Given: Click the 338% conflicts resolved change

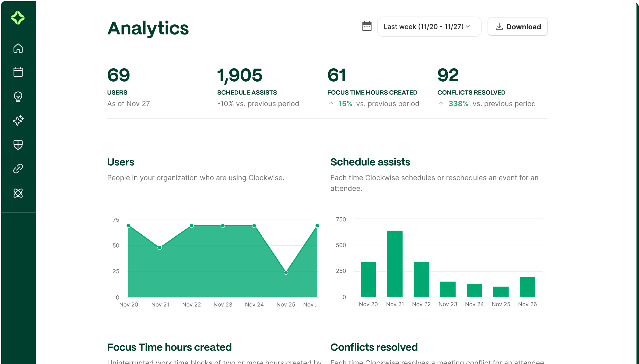Looking at the screenshot, I should pyautogui.click(x=458, y=104).
